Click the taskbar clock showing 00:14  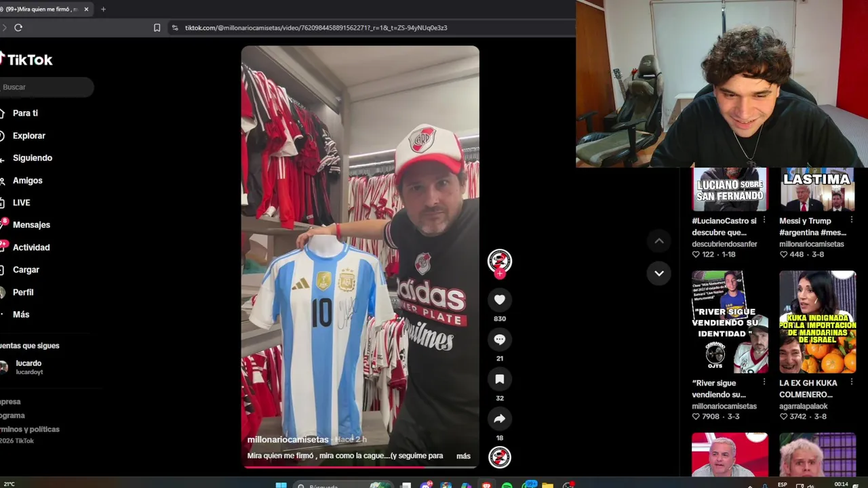841,485
